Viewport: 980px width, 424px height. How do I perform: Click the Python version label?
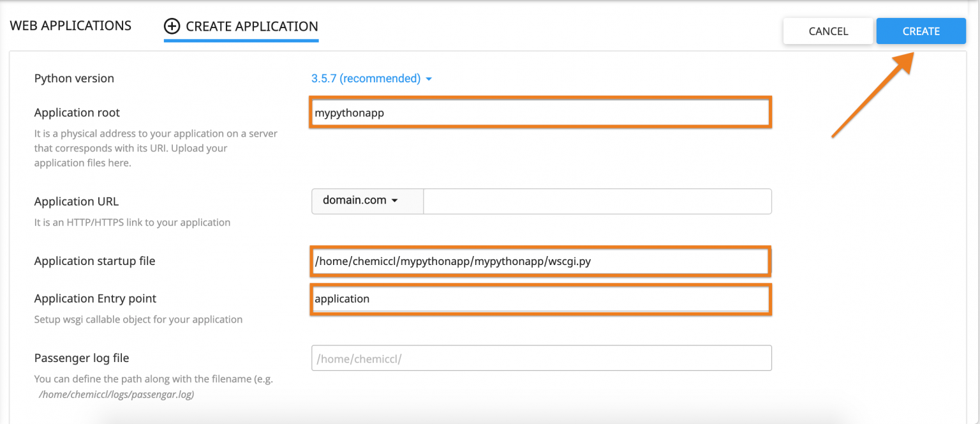point(74,78)
